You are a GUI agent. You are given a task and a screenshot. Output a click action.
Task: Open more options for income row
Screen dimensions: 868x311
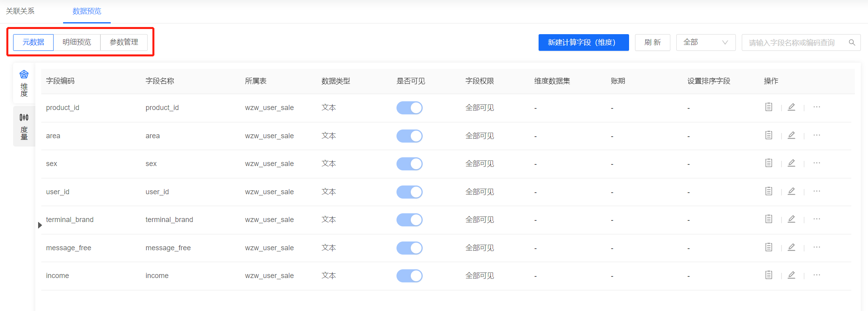pos(817,275)
